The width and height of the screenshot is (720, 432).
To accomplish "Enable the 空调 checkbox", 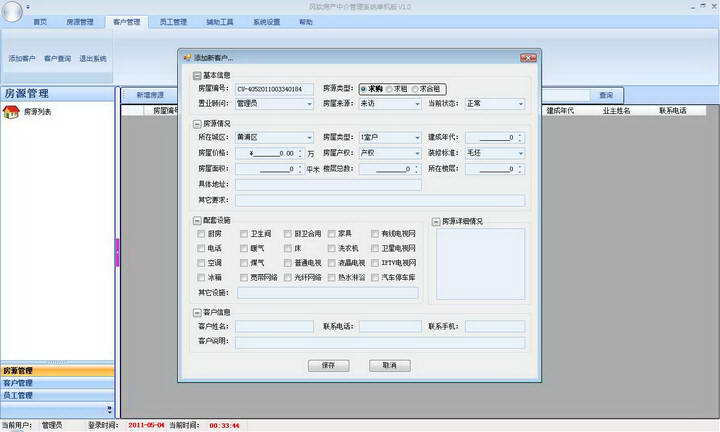I will 201,263.
